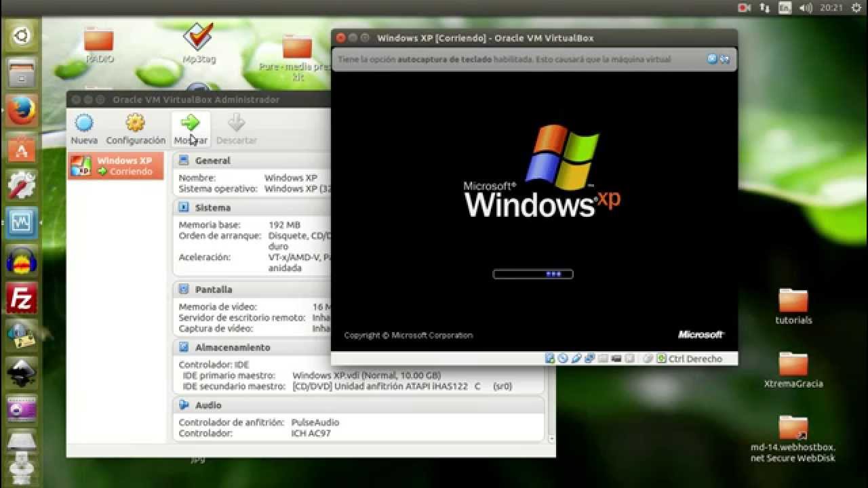The width and height of the screenshot is (868, 488).
Task: Click the Sistema chip icon
Action: point(184,207)
